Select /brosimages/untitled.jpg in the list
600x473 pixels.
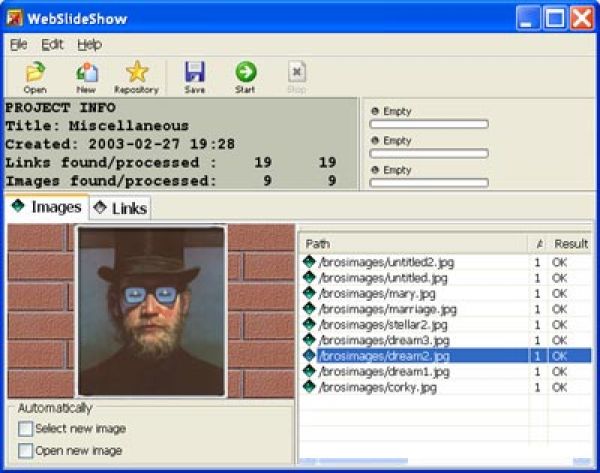click(x=383, y=278)
